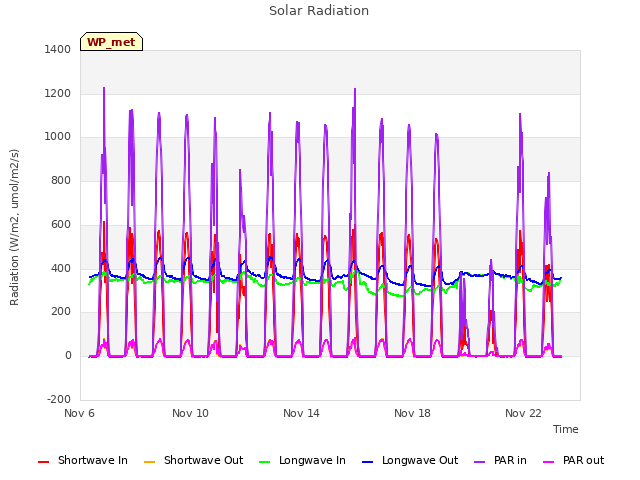
Task: Click the Time x-axis label
Action: (x=566, y=429)
